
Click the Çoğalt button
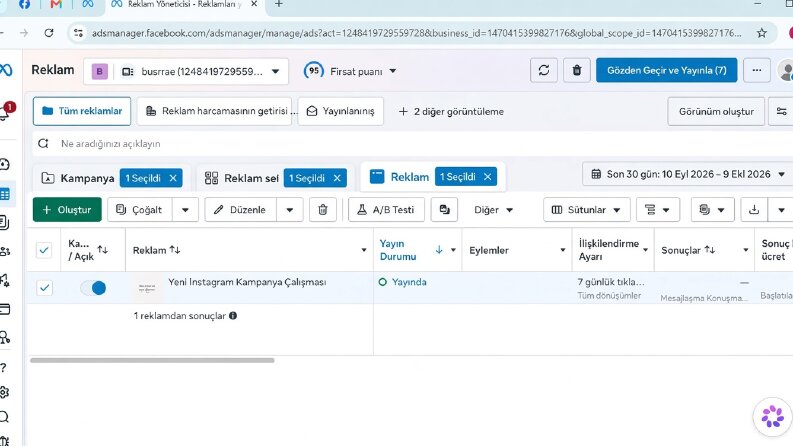[x=140, y=210]
